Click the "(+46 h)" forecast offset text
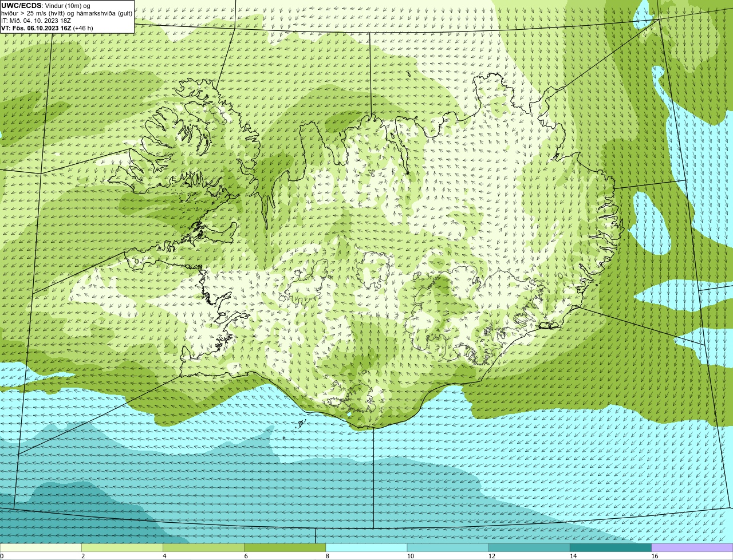Screen dimensions: 733x560 point(83,28)
